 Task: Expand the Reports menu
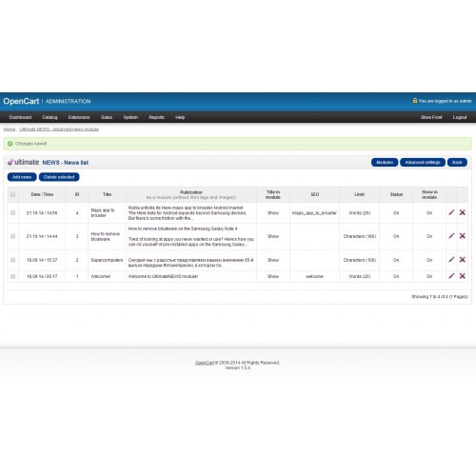[x=157, y=117]
